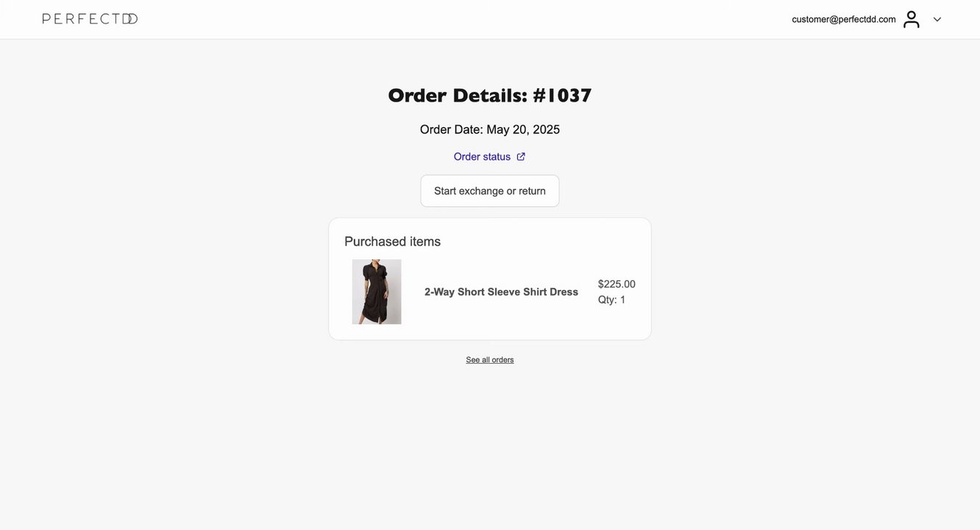980x530 pixels.
Task: Click the #1037 order number
Action: 562,96
